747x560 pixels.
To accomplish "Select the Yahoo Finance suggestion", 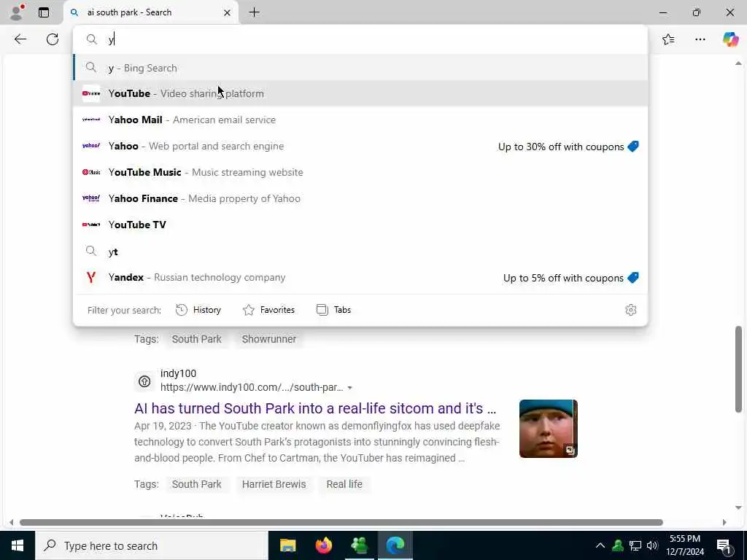I will tap(360, 198).
